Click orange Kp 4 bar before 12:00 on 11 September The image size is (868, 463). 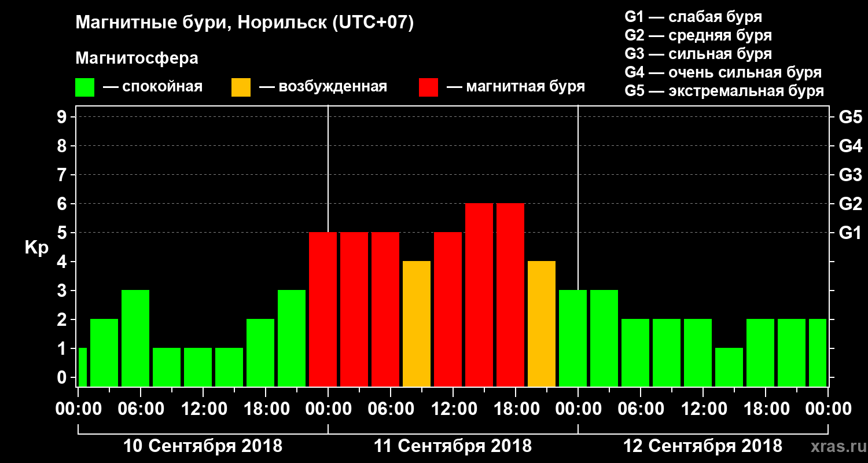[x=417, y=324]
